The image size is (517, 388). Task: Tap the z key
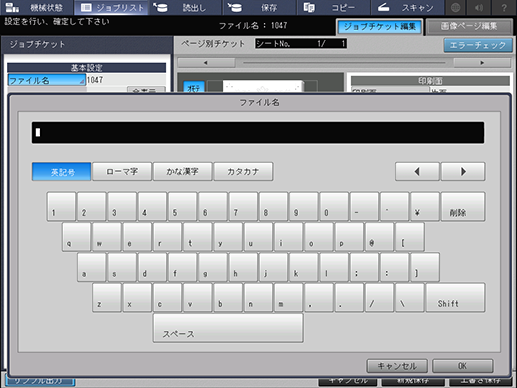pos(107,298)
